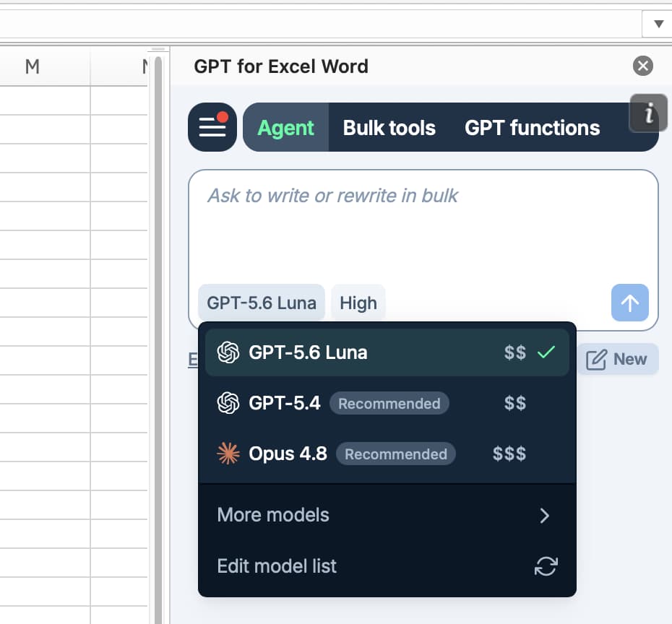Select Opus 4.8 from model list
The height and width of the screenshot is (624, 672).
[x=387, y=454]
